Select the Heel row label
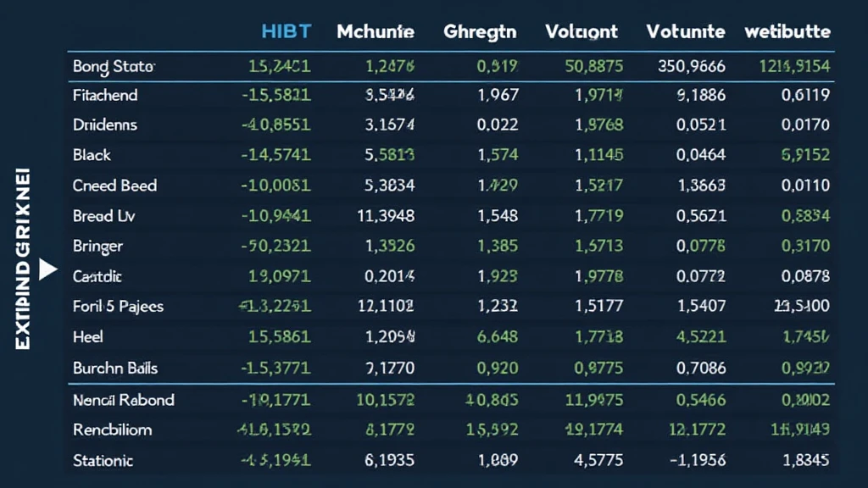Screen dimensions: 868x488 pyautogui.click(x=88, y=337)
